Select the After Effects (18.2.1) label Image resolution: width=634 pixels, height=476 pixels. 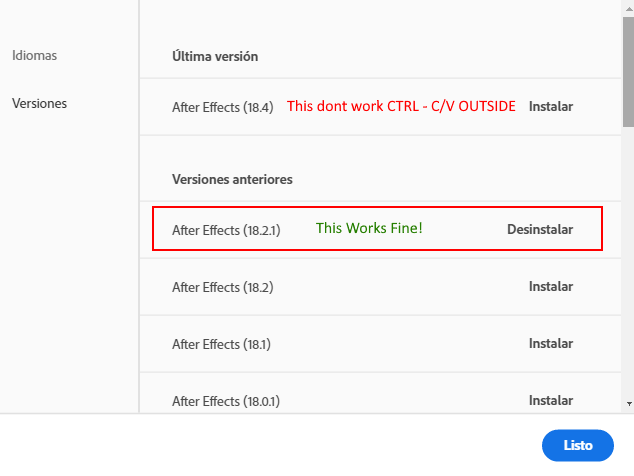coord(226,230)
